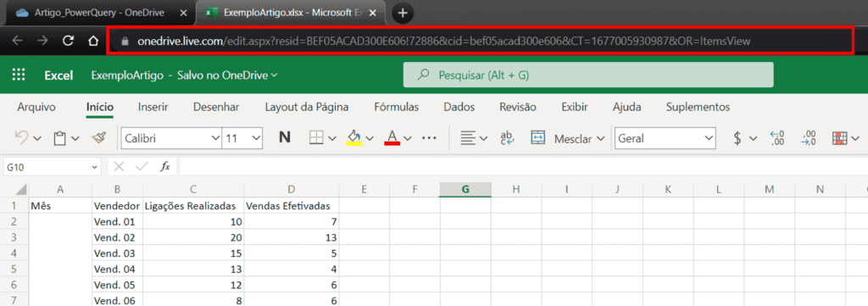
Task: Select the Format Painter brush icon
Action: pyautogui.click(x=99, y=138)
